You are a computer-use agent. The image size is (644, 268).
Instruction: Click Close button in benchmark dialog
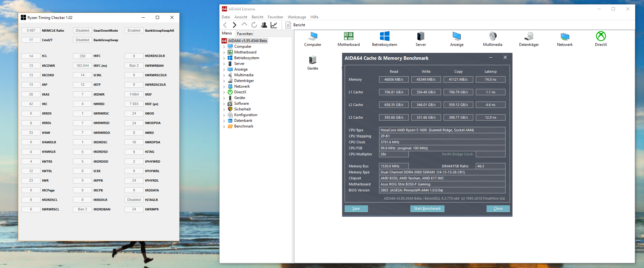498,209
